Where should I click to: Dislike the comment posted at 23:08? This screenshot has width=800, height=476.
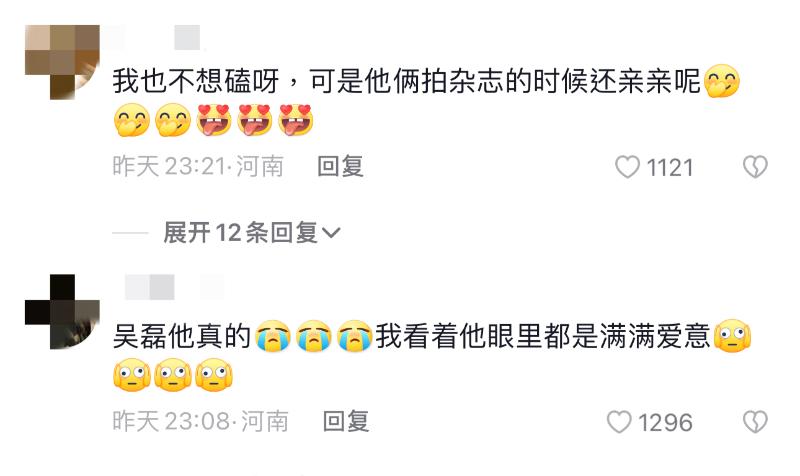pos(755,422)
